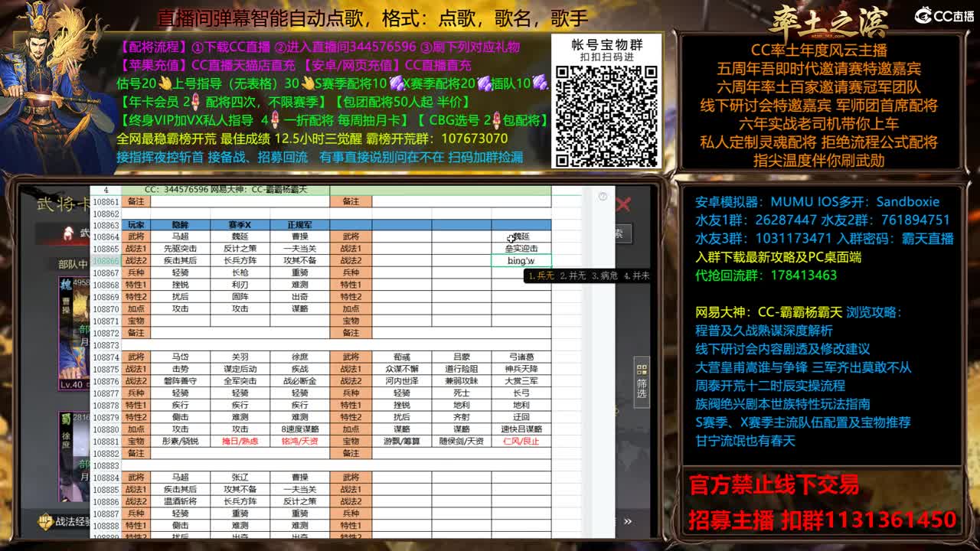This screenshot has height=551, width=980.
Task: Select row header 108863
Action: [x=106, y=225]
